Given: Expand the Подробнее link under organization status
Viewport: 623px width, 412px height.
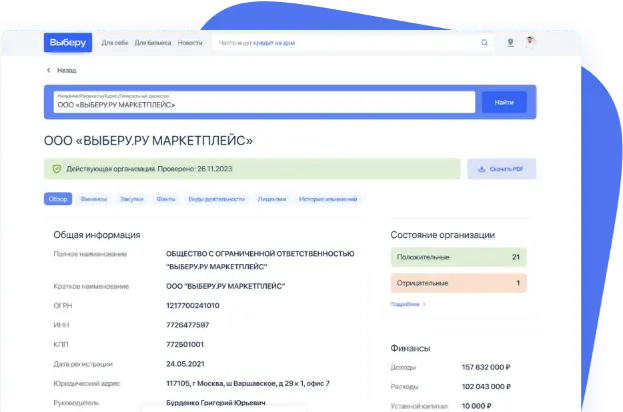Looking at the screenshot, I should tap(407, 303).
